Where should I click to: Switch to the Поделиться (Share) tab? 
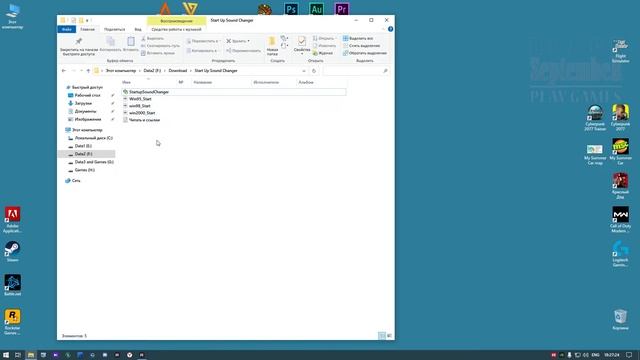point(114,29)
